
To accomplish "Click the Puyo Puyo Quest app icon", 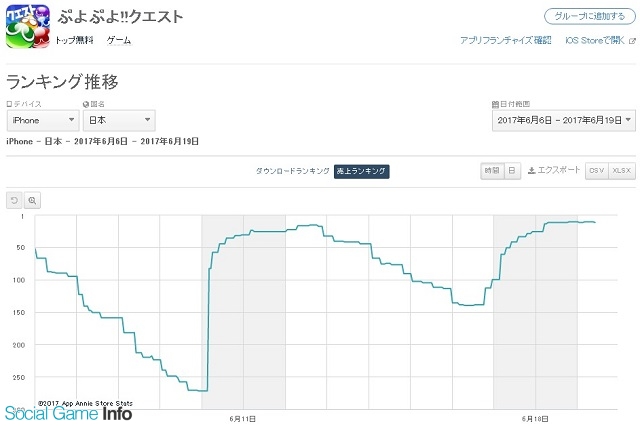I will coord(28,27).
